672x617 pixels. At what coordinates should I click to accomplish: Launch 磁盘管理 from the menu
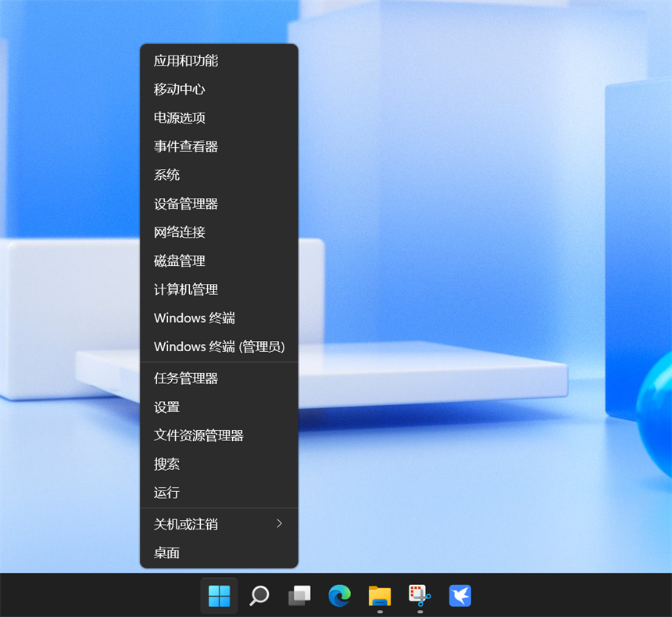tap(180, 261)
